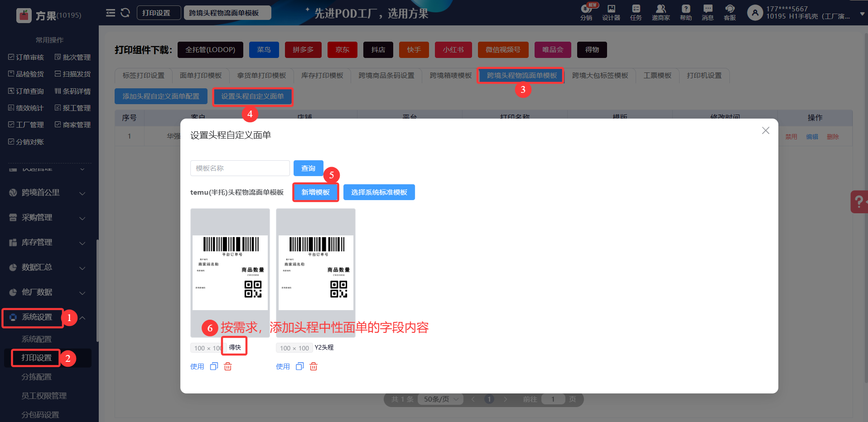The width and height of the screenshot is (868, 422).
Task: Switch to the 标签打印设置 tab
Action: pyautogui.click(x=144, y=76)
